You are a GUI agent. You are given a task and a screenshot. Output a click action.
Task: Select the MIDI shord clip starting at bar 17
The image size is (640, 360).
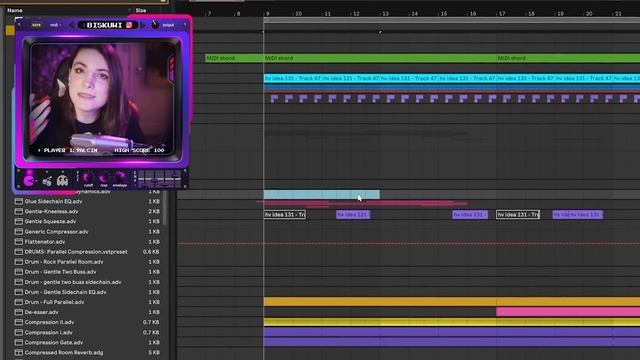pos(568,58)
